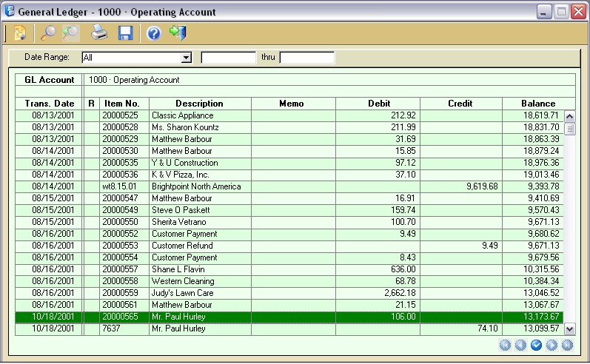The image size is (590, 364).
Task: Select the Judy's Lawn Care entry
Action: (183, 293)
